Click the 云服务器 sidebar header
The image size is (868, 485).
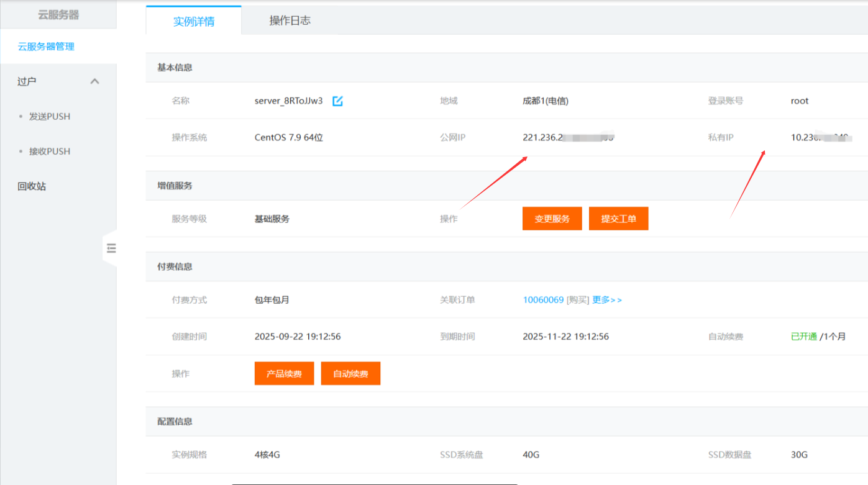tap(58, 15)
